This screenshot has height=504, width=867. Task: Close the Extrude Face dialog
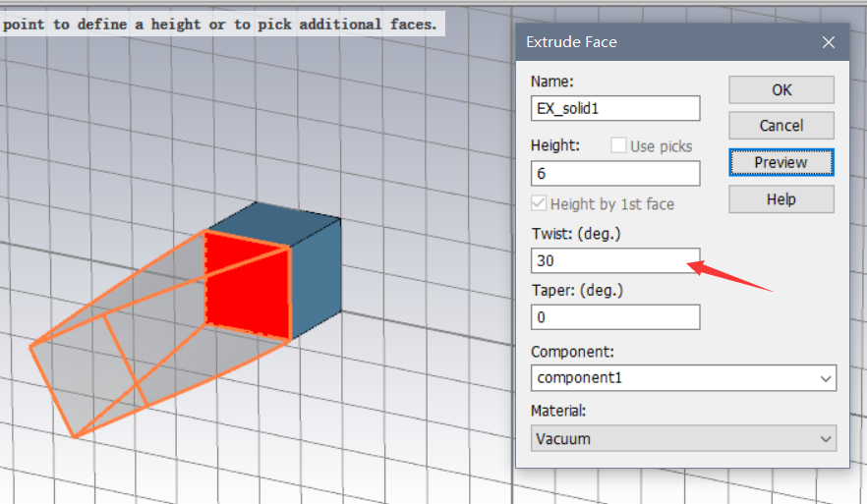[x=828, y=42]
